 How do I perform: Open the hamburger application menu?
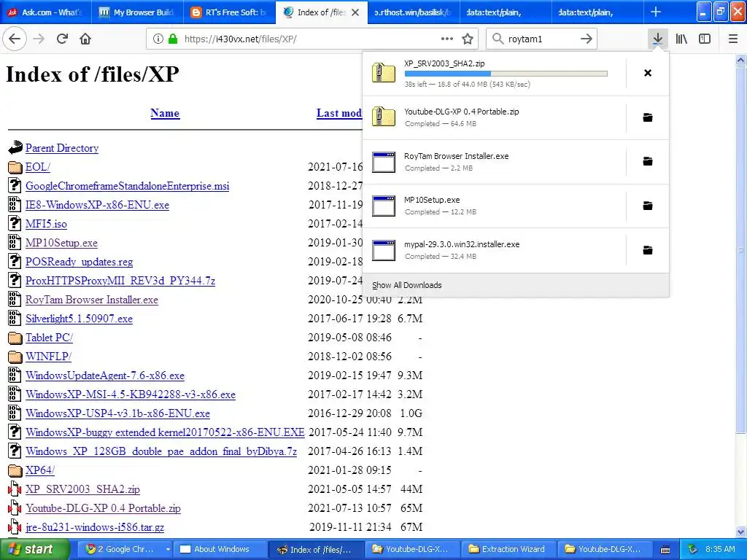pos(733,39)
